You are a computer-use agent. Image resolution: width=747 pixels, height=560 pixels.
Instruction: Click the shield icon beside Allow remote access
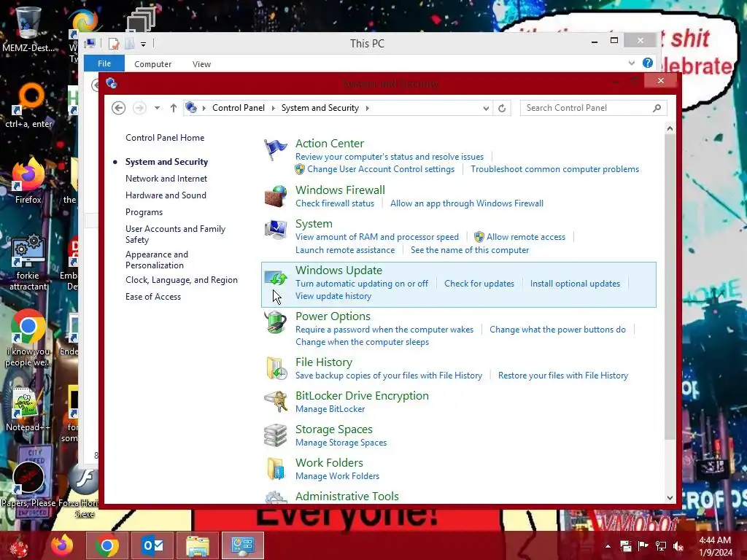tap(479, 237)
